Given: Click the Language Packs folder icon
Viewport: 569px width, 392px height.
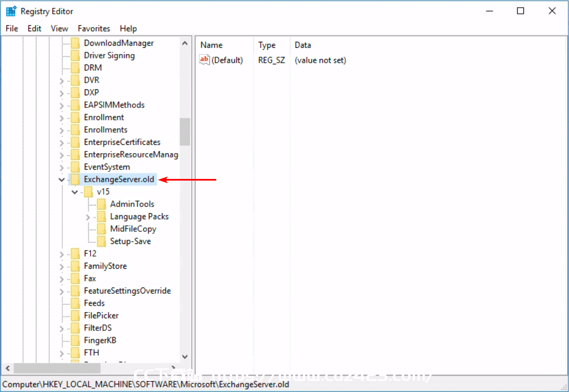Looking at the screenshot, I should coord(101,216).
